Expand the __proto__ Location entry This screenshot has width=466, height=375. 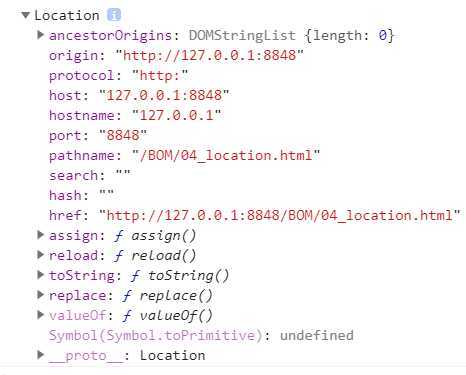click(x=40, y=355)
